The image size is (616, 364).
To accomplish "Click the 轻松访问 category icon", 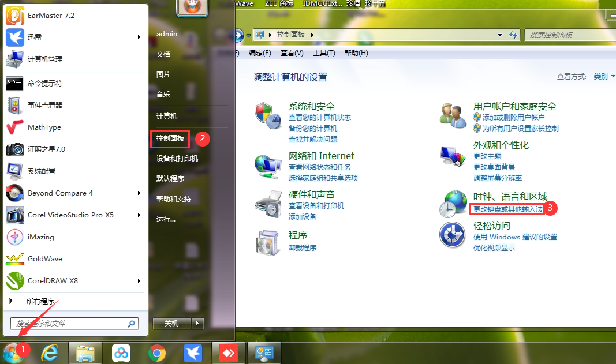I will (x=453, y=235).
